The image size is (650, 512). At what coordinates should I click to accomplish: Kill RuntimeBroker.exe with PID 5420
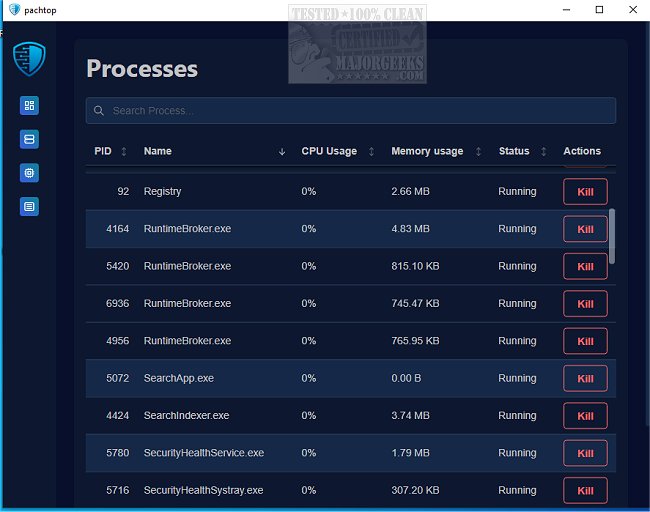coord(585,266)
